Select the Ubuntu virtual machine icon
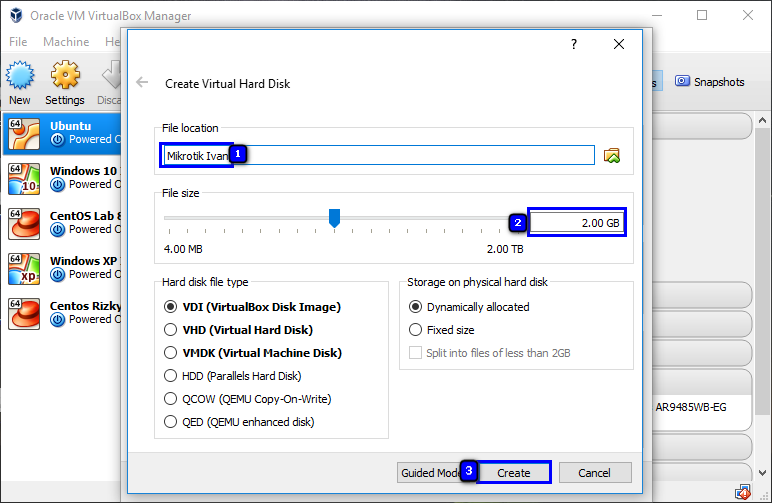This screenshot has width=772, height=503. tap(24, 133)
